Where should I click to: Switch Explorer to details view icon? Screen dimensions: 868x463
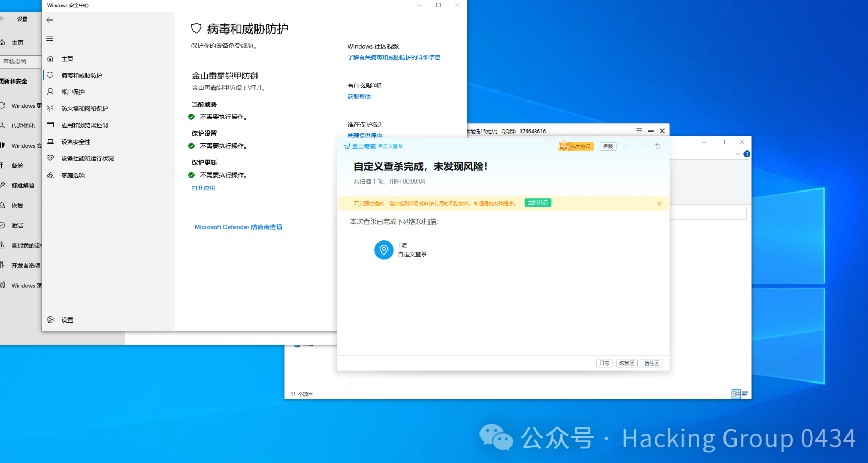tap(736, 394)
